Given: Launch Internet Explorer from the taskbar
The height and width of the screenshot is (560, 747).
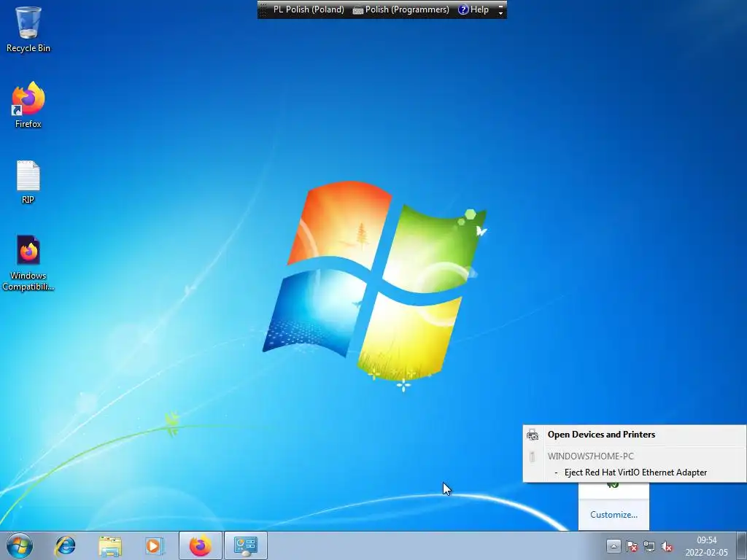Looking at the screenshot, I should pos(65,545).
